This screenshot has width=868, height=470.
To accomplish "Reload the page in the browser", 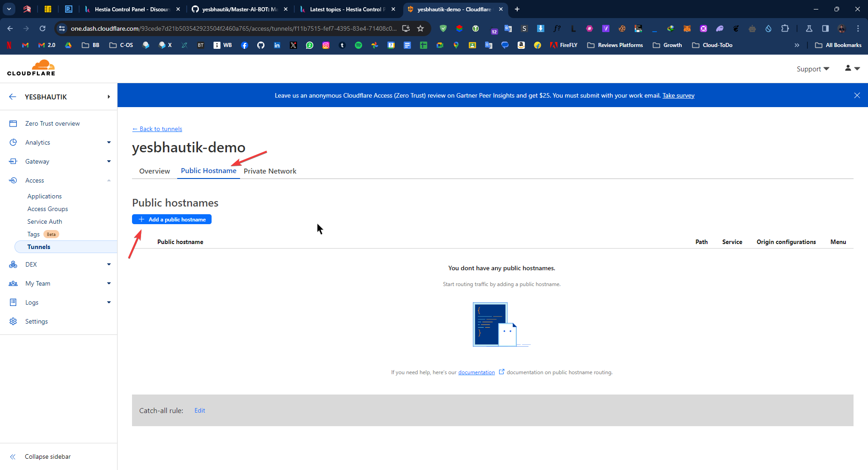I will 42,28.
